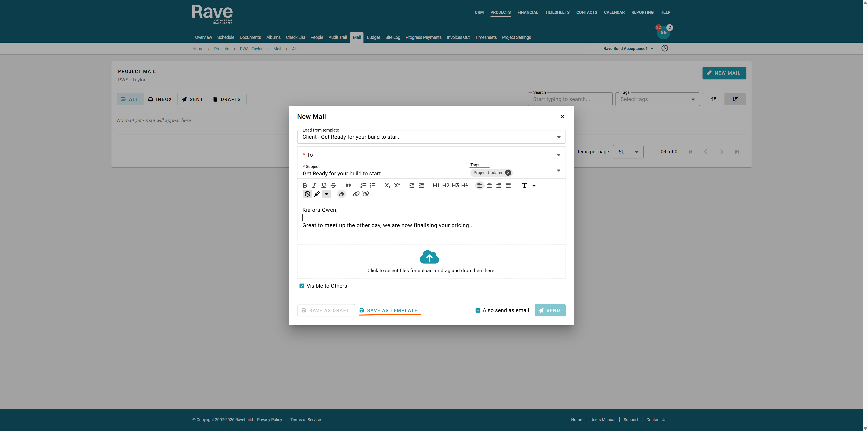Apply strikethrough text formatting
Screen dimensions: 868x431
pos(333,185)
